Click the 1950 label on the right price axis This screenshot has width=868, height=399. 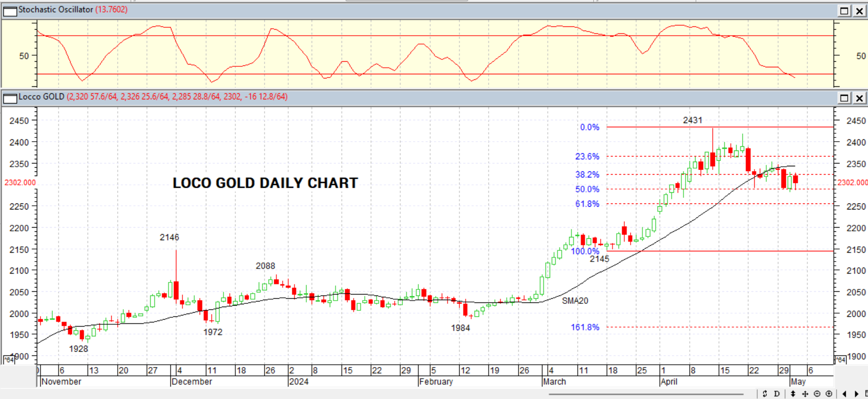(x=856, y=335)
